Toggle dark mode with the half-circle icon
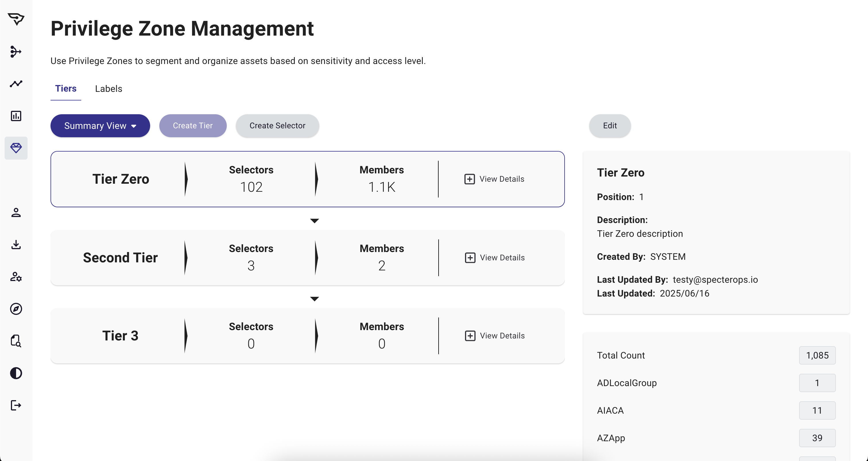The width and height of the screenshot is (868, 461). pos(16,373)
